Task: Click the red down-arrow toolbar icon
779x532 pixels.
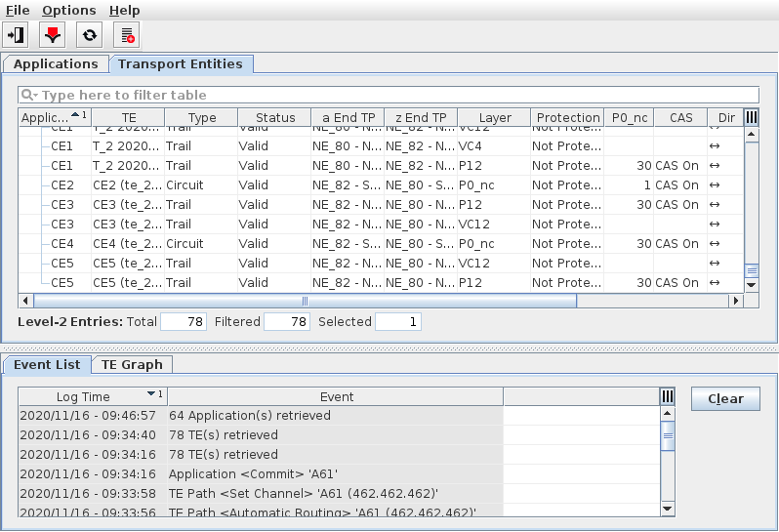Action: [x=52, y=35]
